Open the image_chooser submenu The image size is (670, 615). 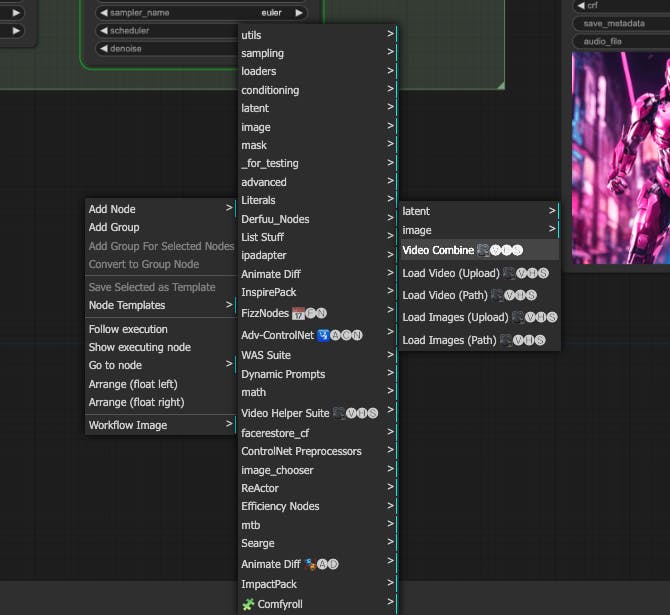click(317, 470)
